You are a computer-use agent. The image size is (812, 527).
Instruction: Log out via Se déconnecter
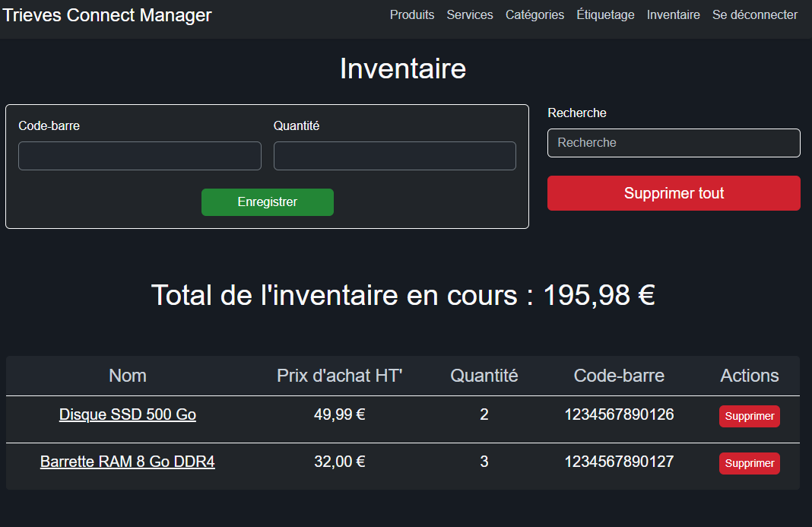pos(754,15)
